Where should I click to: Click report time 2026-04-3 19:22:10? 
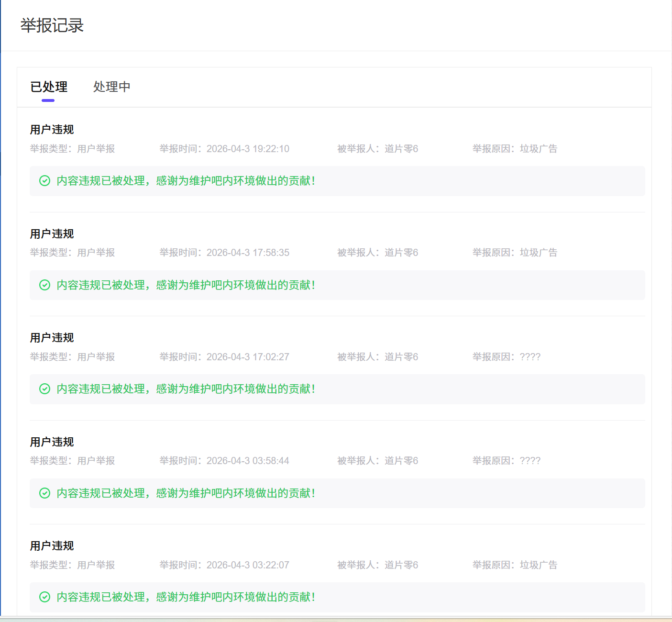point(224,149)
